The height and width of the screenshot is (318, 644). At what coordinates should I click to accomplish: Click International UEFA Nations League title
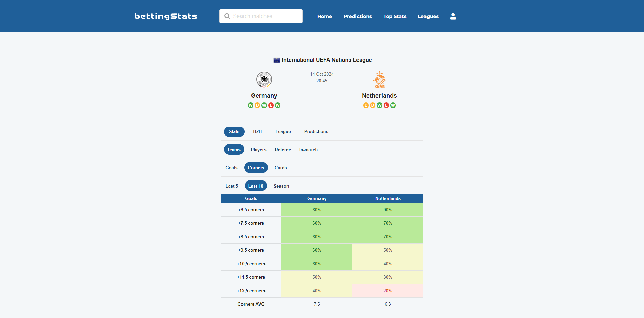pos(327,60)
